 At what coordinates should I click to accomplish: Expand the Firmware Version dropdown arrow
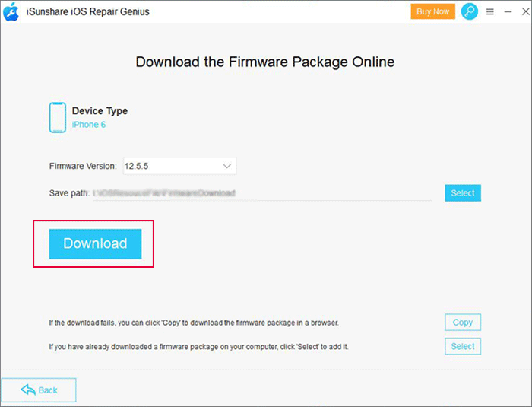(226, 166)
